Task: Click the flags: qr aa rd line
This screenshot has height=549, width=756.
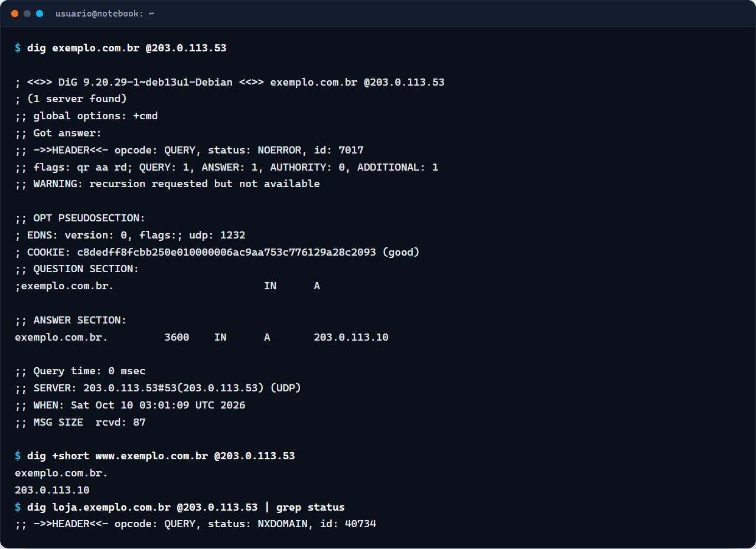Action: (x=227, y=167)
